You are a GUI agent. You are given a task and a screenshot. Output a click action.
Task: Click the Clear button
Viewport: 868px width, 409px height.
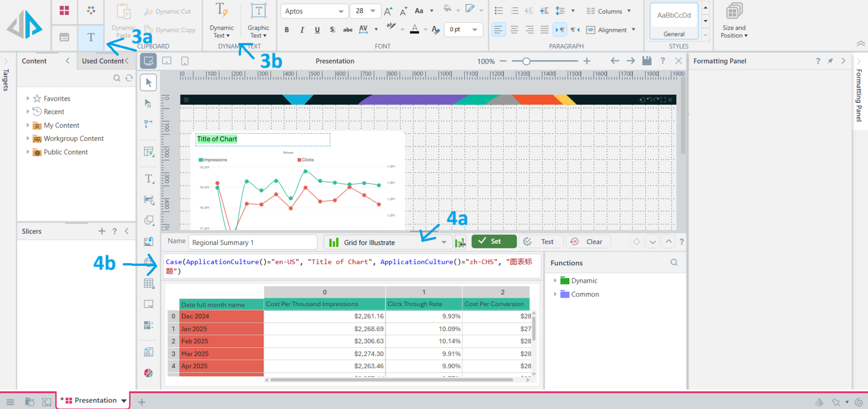coord(588,242)
